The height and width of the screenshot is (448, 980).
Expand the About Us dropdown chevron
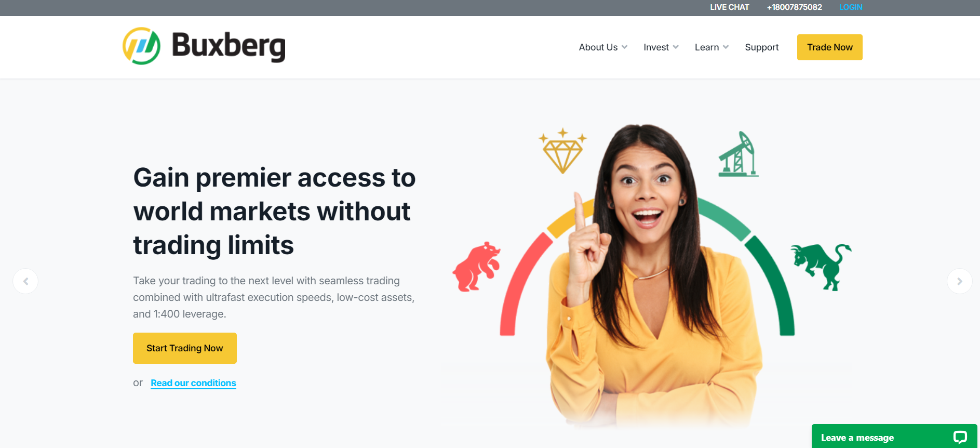click(624, 47)
